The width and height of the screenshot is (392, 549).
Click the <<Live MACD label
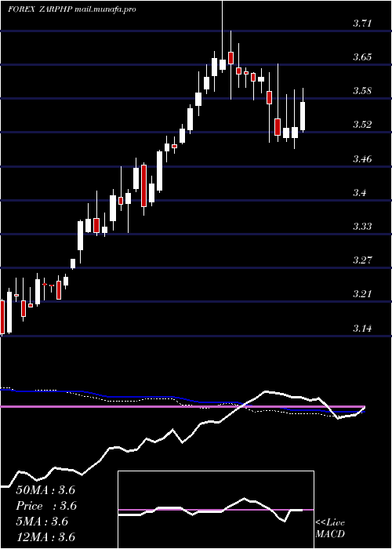[330, 529]
